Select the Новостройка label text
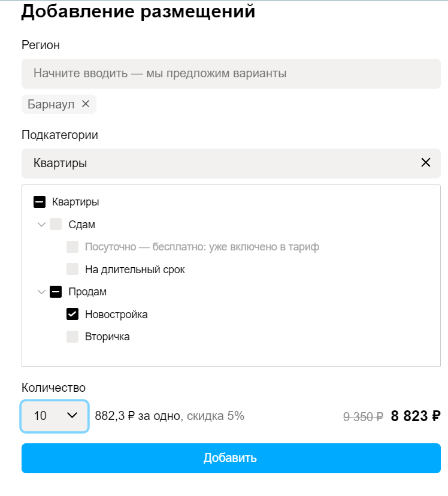The width and height of the screenshot is (448, 496). [116, 314]
